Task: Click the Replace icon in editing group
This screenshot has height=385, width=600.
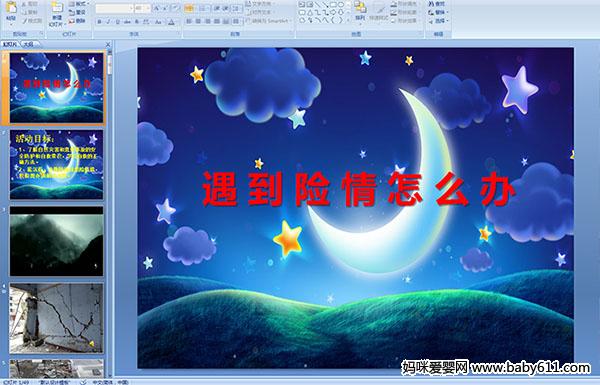Action: (x=437, y=12)
